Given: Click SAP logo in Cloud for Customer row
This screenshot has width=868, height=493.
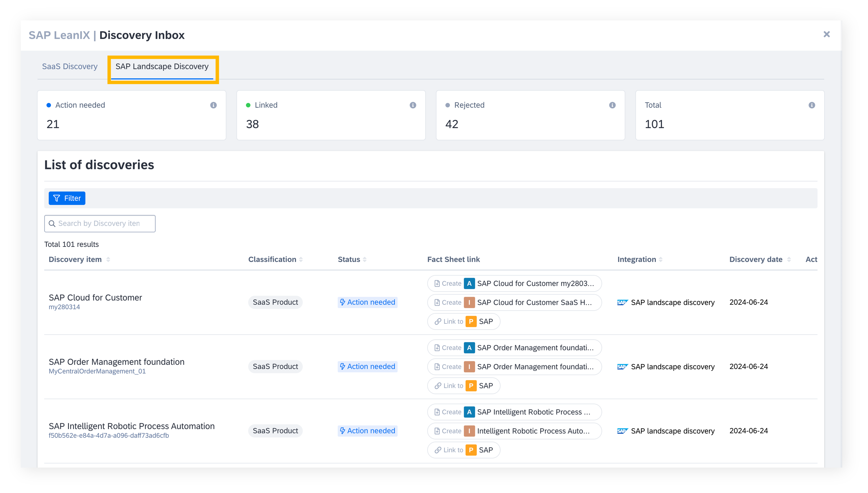Looking at the screenshot, I should 622,302.
